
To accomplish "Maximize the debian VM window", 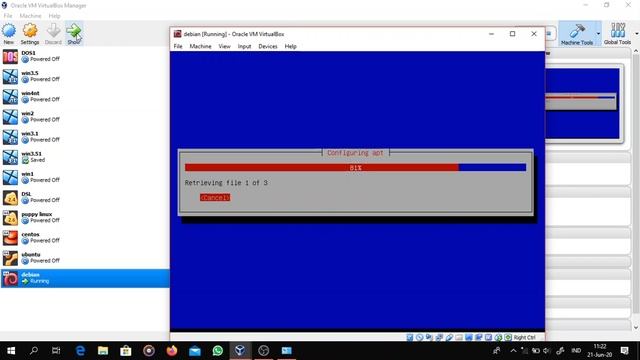I will pyautogui.click(x=513, y=34).
